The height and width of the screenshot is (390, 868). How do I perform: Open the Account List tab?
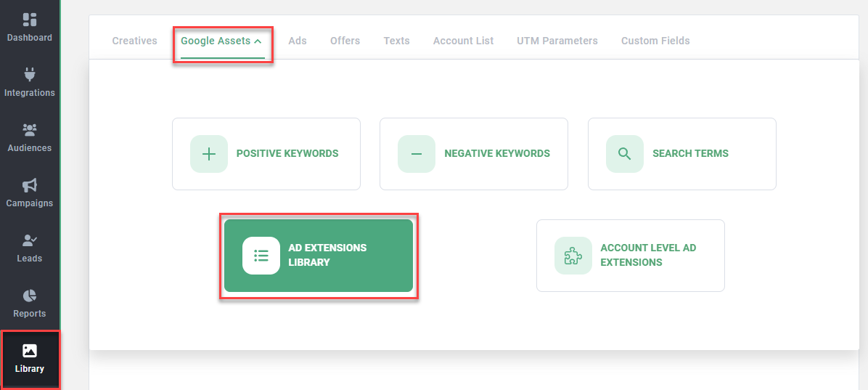463,41
